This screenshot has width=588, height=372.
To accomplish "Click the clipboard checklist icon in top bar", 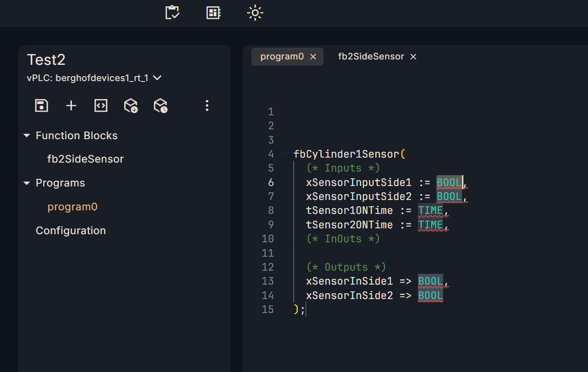I will click(x=172, y=13).
